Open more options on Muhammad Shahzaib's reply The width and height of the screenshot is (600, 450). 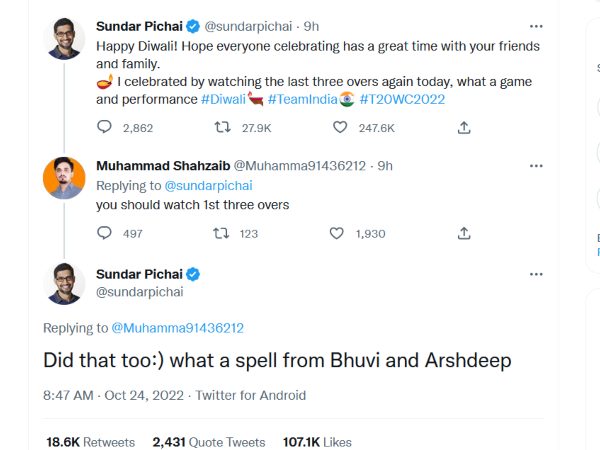(x=537, y=165)
